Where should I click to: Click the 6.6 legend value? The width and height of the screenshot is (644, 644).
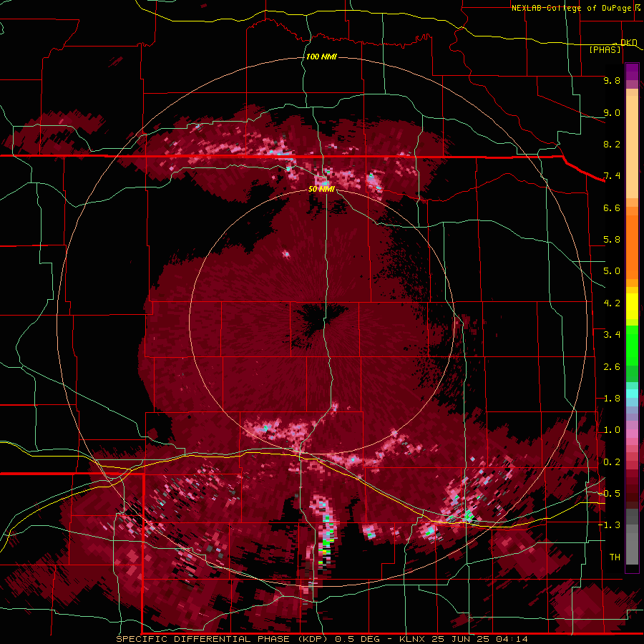point(612,208)
